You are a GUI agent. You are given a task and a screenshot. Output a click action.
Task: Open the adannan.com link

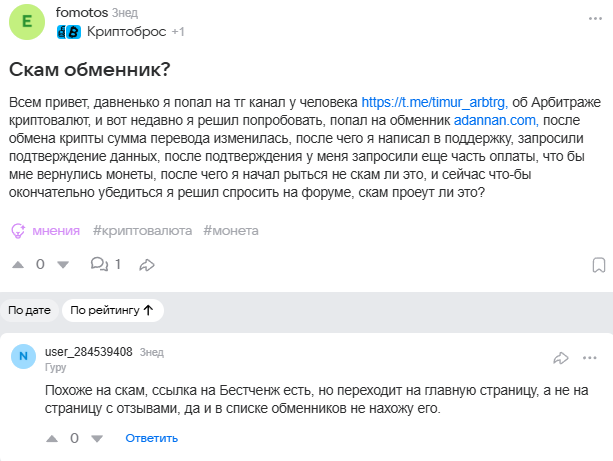click(x=496, y=120)
